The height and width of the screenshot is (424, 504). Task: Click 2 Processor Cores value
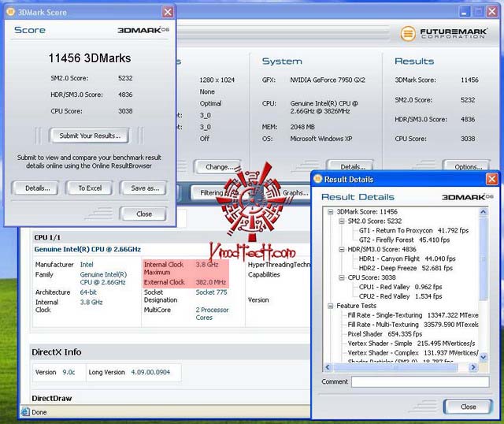tap(212, 314)
